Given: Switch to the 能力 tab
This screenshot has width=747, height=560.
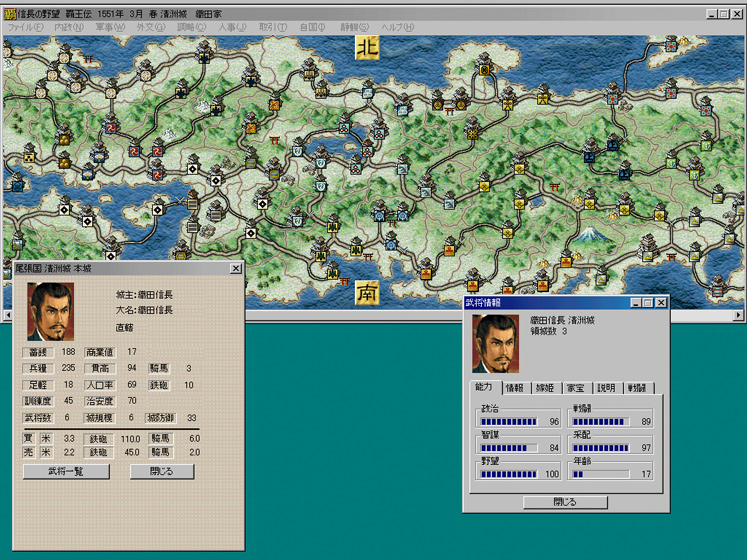Looking at the screenshot, I should 485,387.
